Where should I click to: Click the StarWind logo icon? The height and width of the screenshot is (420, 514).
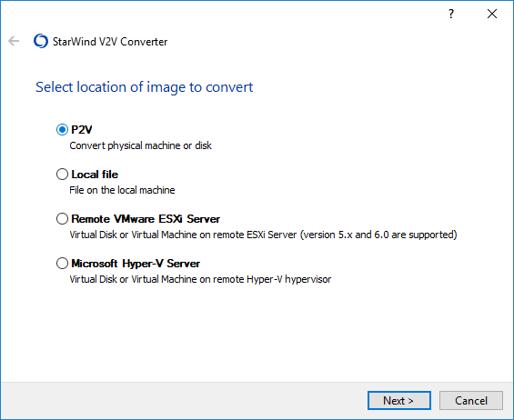click(x=41, y=41)
